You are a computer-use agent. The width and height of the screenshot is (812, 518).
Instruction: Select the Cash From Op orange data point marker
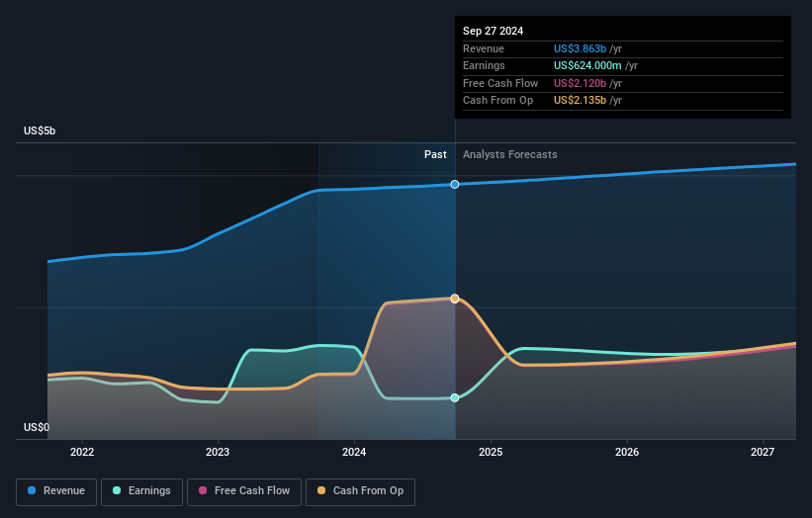coord(455,299)
